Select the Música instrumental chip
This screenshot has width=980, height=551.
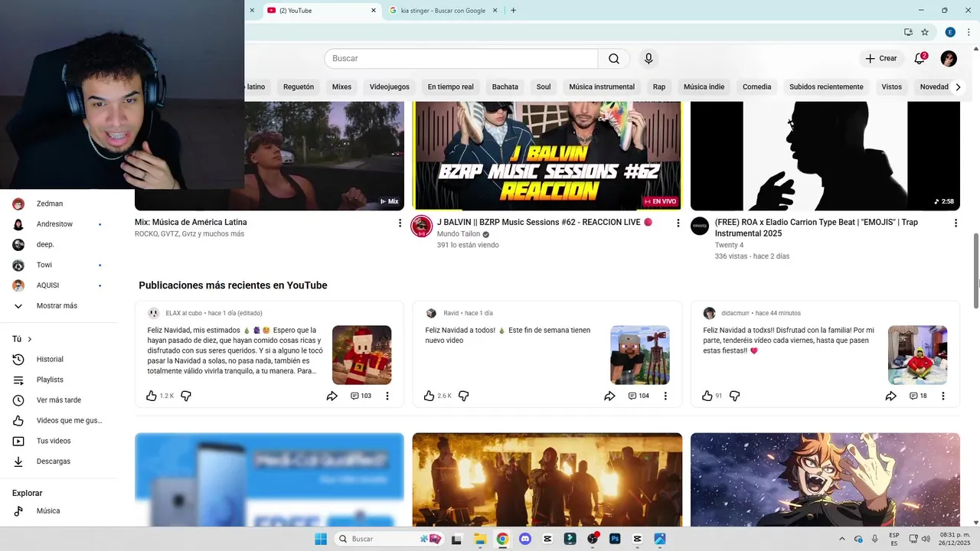pos(602,86)
